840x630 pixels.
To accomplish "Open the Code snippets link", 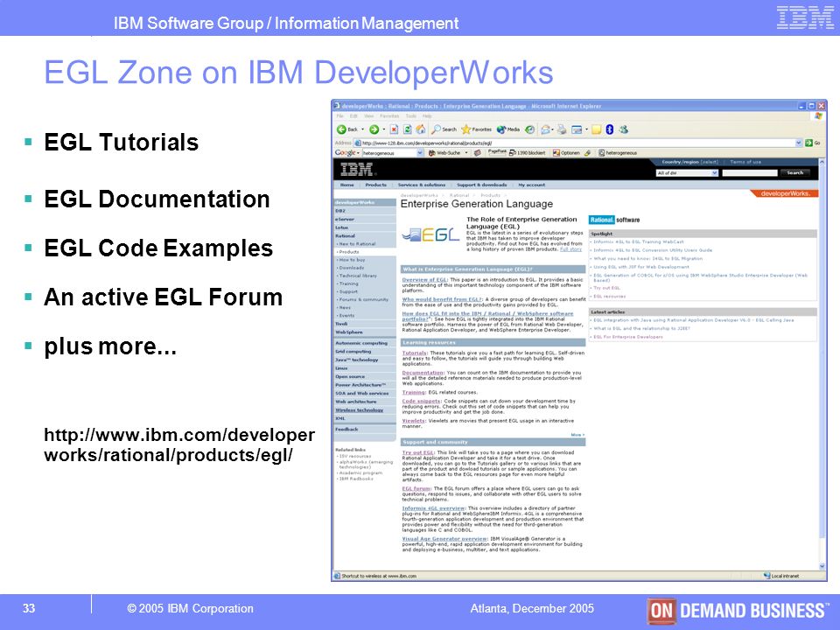I will pyautogui.click(x=422, y=402).
